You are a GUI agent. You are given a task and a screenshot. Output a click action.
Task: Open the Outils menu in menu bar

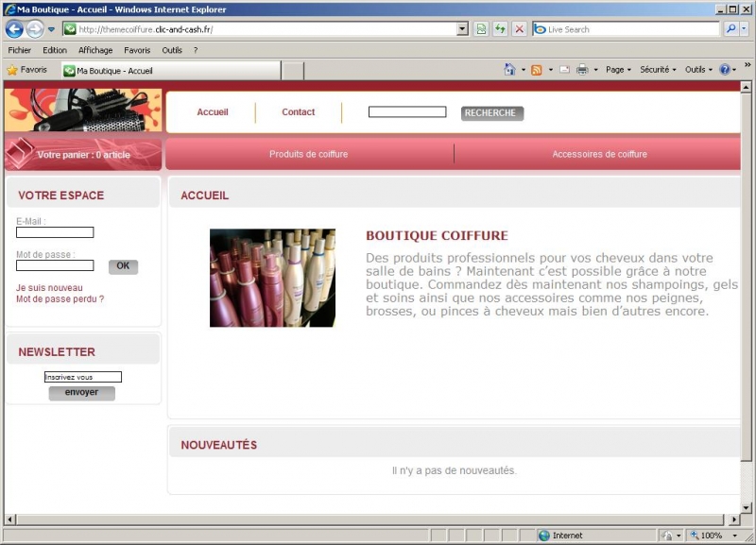click(x=172, y=50)
